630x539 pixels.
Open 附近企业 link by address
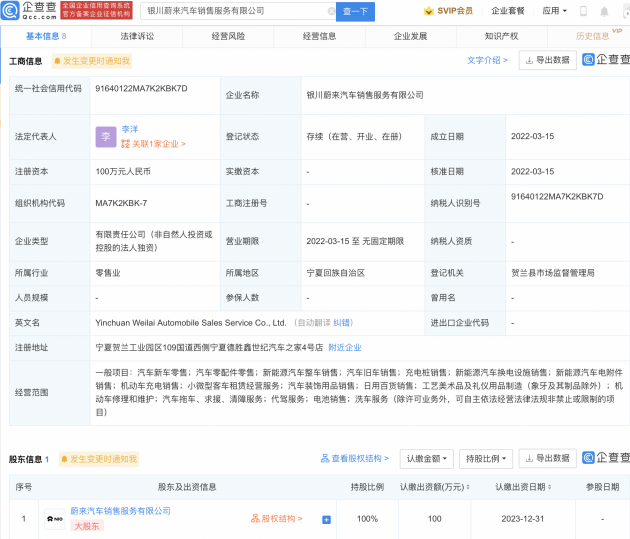[x=345, y=347]
